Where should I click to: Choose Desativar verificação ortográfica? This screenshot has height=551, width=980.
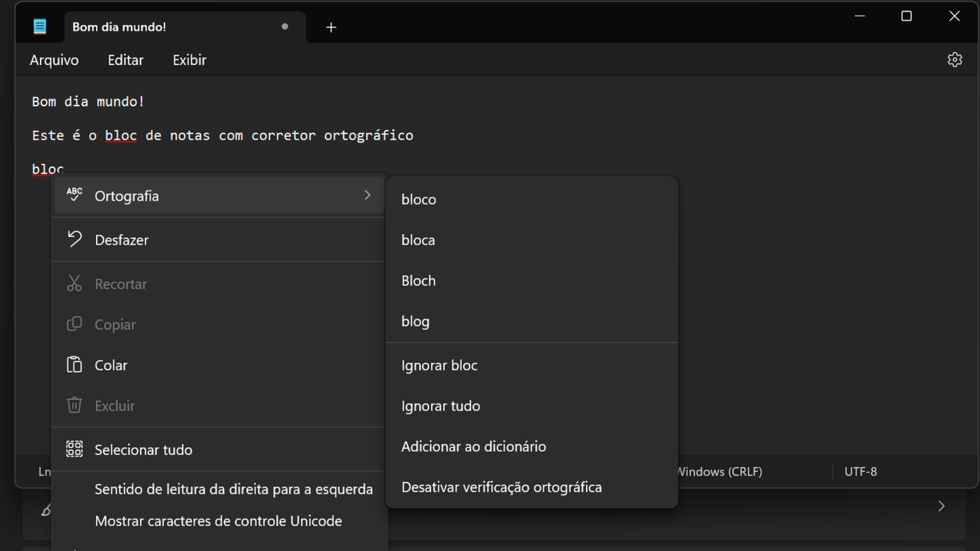[x=532, y=487]
